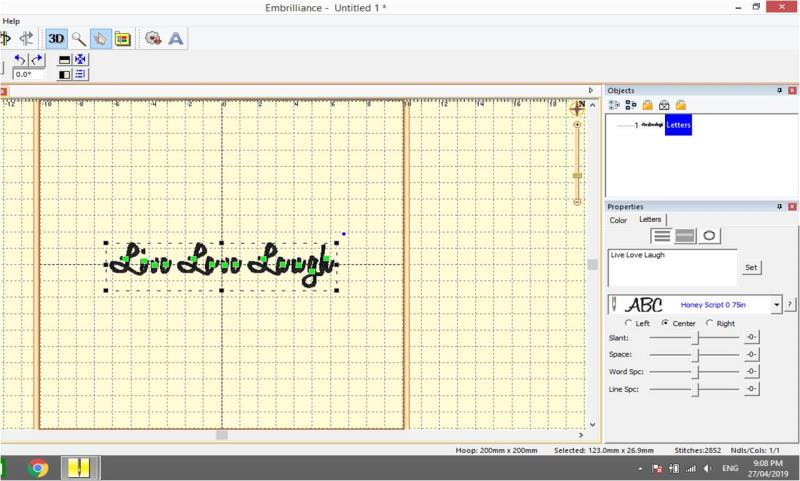
Task: Open the Help menu
Action: click(x=11, y=21)
